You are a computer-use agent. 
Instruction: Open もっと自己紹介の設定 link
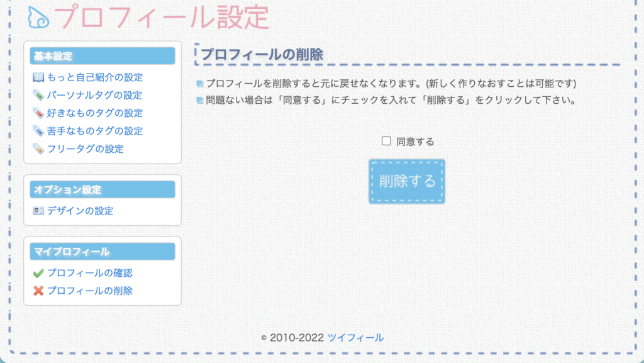click(x=95, y=77)
